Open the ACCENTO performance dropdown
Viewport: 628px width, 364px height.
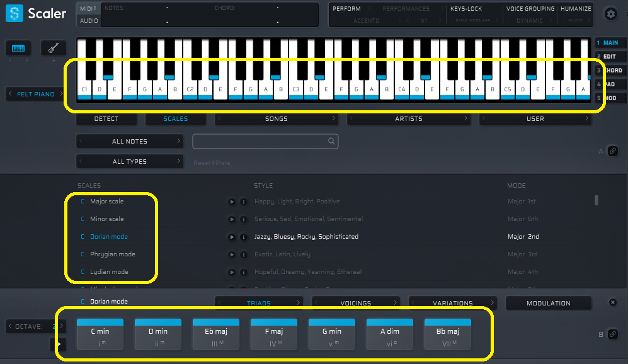tap(367, 20)
